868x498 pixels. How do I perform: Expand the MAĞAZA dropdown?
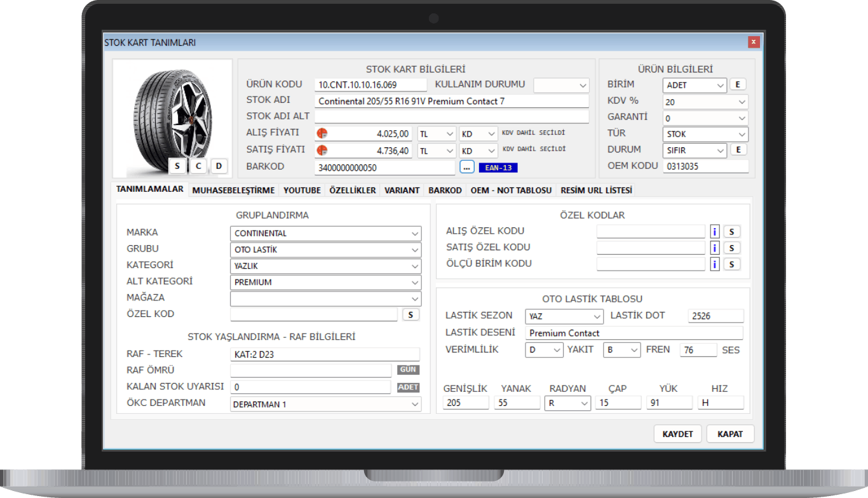pos(325,299)
